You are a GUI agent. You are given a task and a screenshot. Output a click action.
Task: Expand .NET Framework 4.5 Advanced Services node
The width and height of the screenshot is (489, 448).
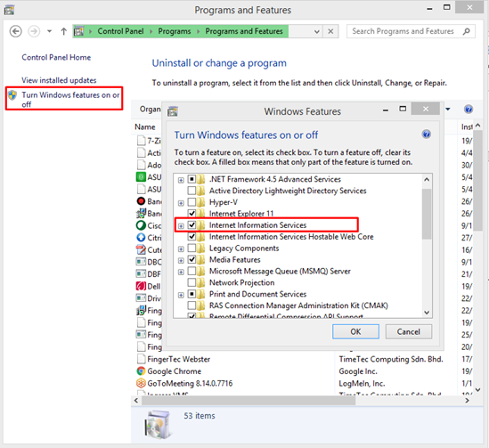tap(181, 180)
